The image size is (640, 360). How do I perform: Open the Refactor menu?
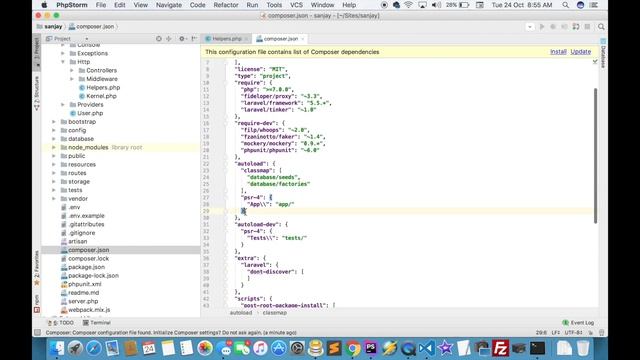point(226,5)
